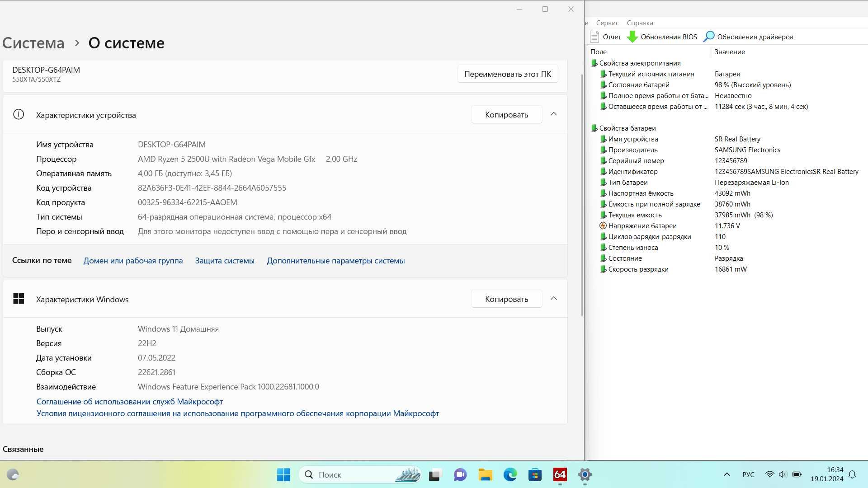Click the taskbar Поиск search box
Image resolution: width=868 pixels, height=488 pixels.
[x=360, y=474]
